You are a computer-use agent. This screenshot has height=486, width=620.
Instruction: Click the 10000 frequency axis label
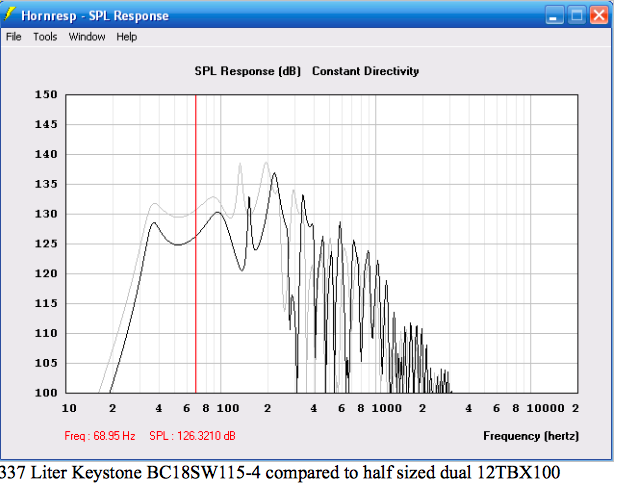(x=545, y=408)
